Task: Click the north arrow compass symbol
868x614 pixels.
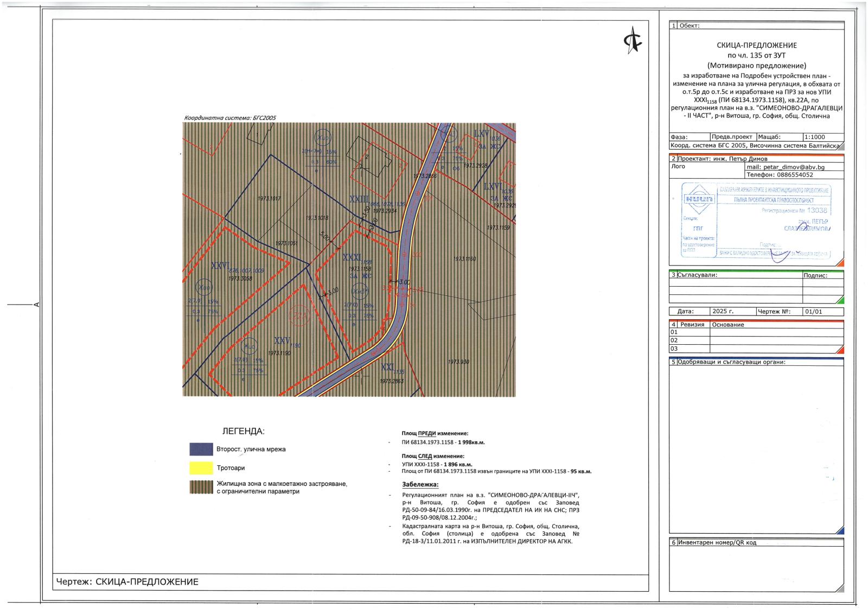Action: [632, 40]
